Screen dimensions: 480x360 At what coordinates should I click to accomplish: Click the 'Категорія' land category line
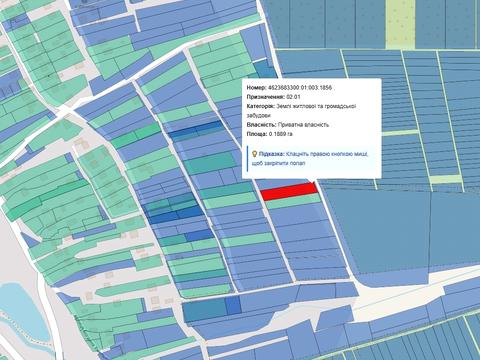point(301,111)
